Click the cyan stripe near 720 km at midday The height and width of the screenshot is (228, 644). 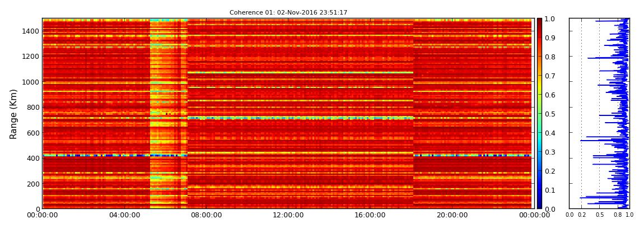click(x=300, y=118)
